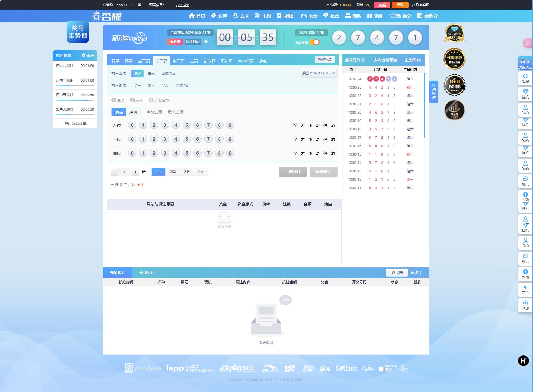Screen dimensions: 533x392
Task: Click the diamond member badge icon
Action: click(454, 33)
